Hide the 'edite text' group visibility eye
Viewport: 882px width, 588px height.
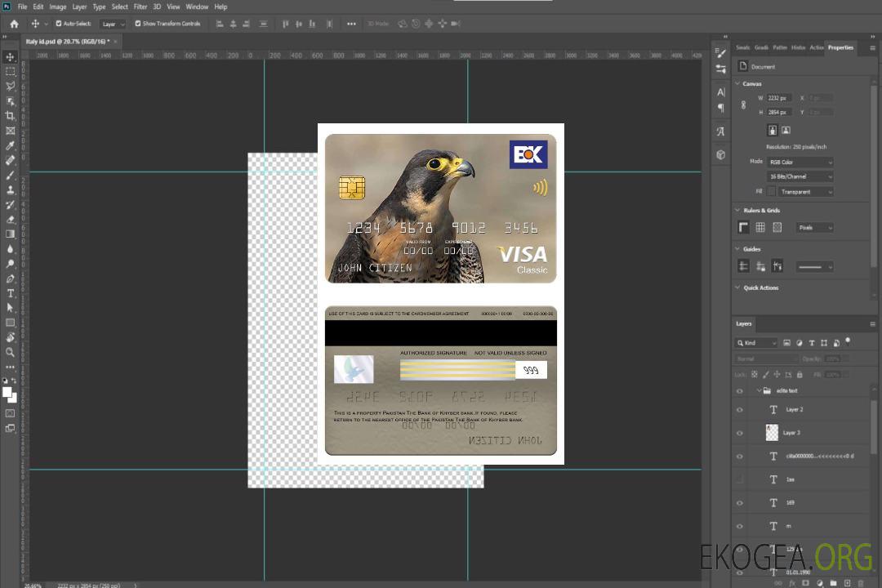click(x=740, y=391)
